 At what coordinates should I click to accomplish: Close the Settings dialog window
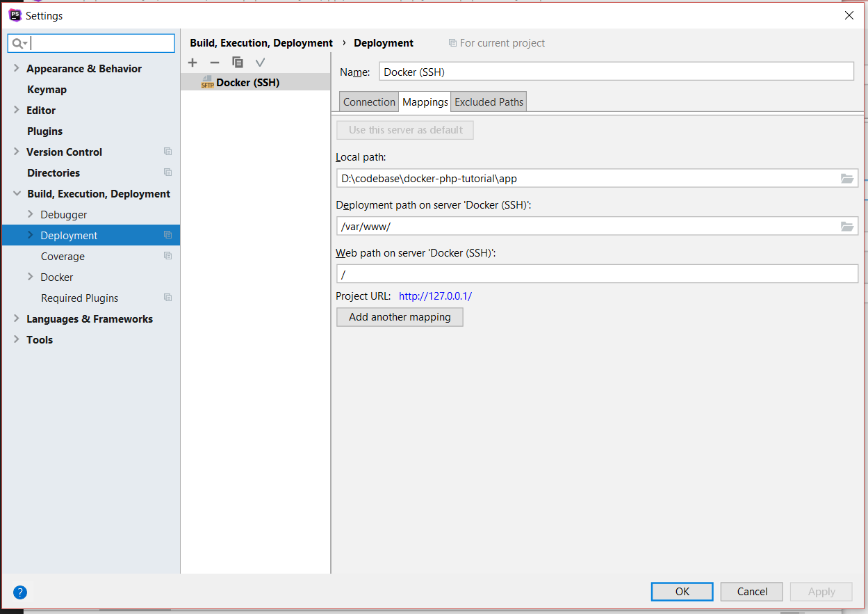[849, 15]
